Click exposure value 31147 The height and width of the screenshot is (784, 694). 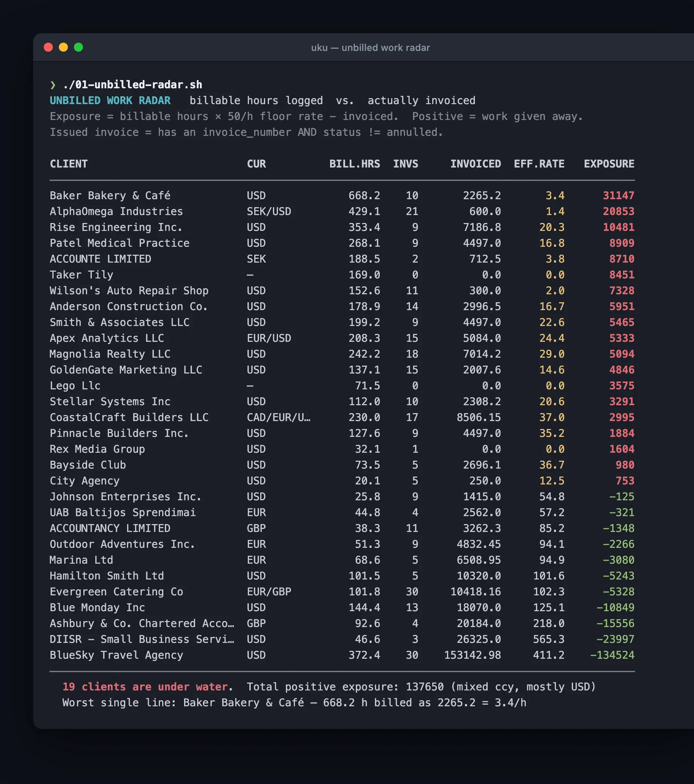[619, 195]
